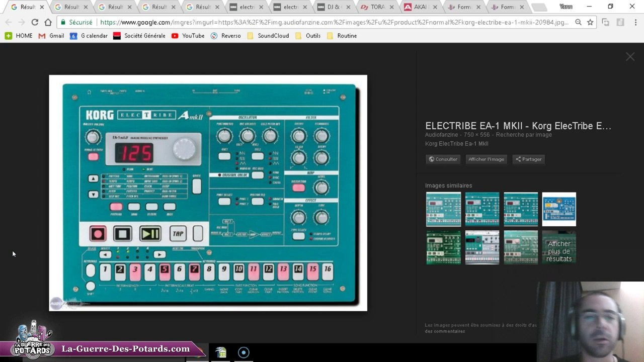Close the AKAI tab
This screenshot has height=362, width=644.
[434, 7]
